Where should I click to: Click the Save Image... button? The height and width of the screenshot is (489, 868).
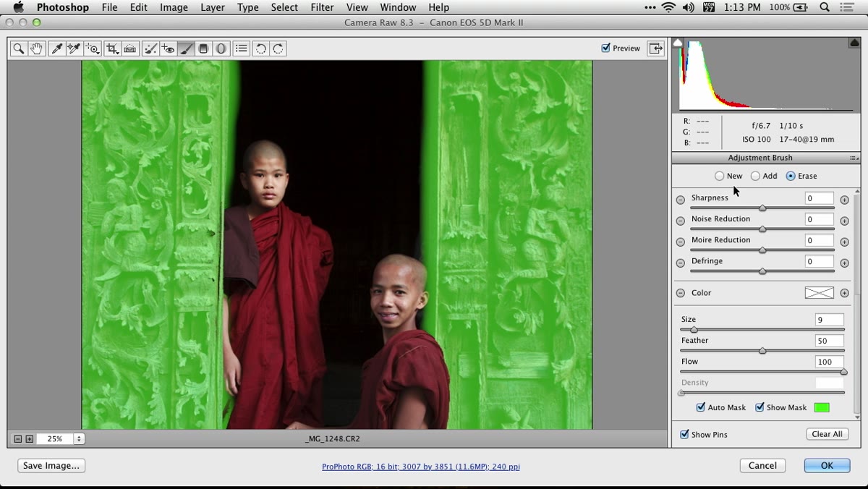coord(51,466)
